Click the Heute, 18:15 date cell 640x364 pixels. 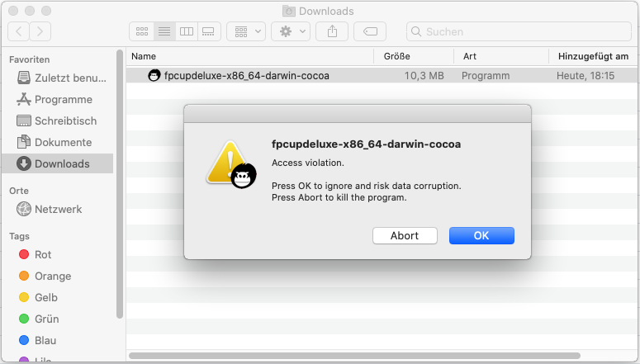(585, 76)
